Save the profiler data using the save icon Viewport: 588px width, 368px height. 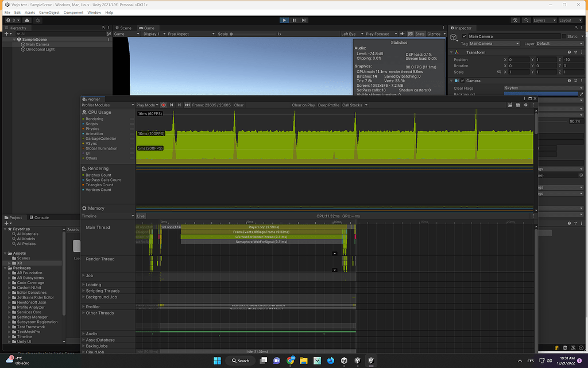(x=517, y=105)
